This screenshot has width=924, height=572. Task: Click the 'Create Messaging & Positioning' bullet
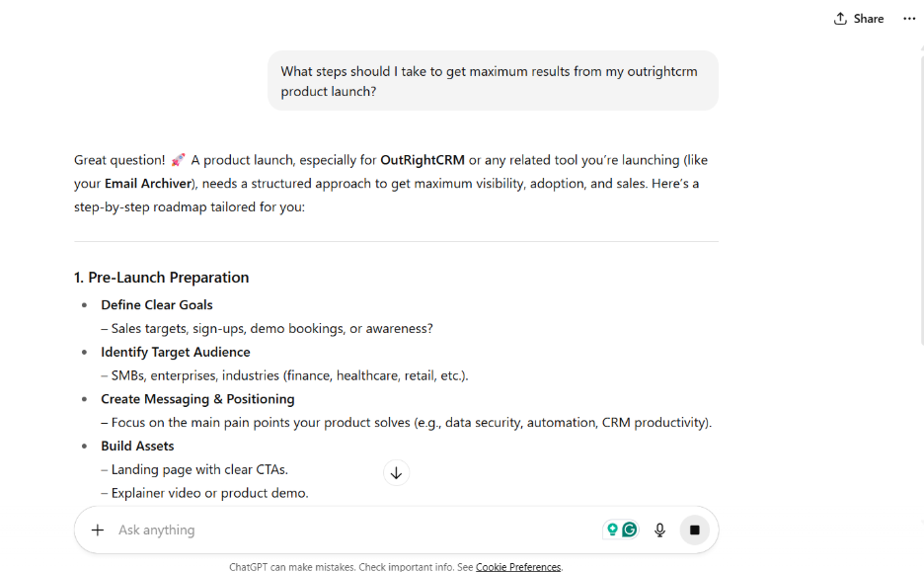197,399
